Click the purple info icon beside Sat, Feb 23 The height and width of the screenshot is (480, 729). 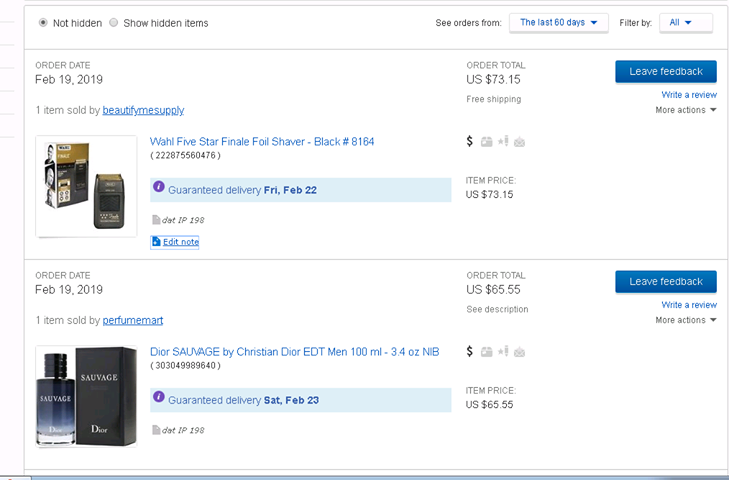tap(158, 398)
